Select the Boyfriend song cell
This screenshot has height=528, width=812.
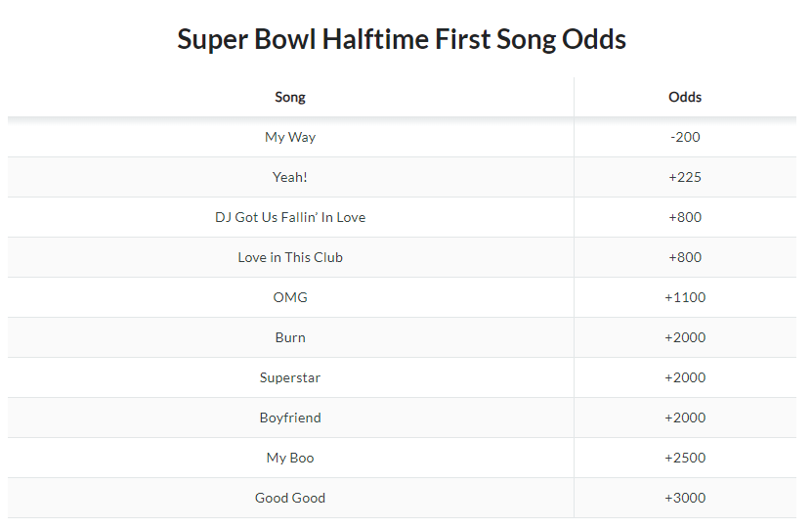click(x=290, y=418)
